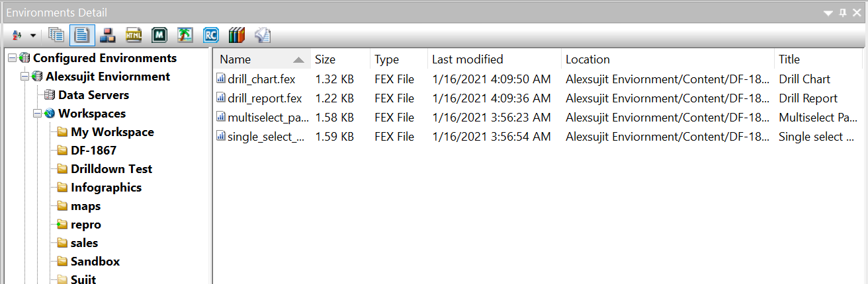Click the blocks diagram filter icon

tap(108, 35)
